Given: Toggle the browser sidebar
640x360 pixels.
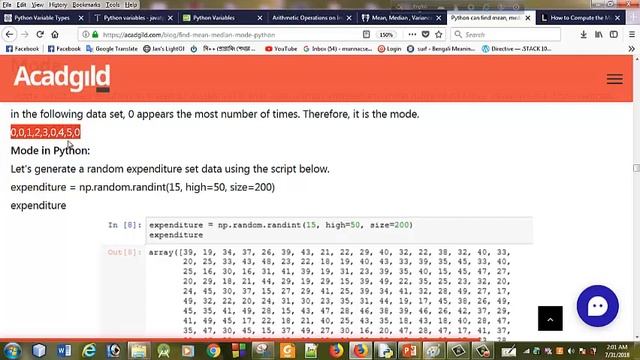Looking at the screenshot, I should pyautogui.click(x=614, y=35).
